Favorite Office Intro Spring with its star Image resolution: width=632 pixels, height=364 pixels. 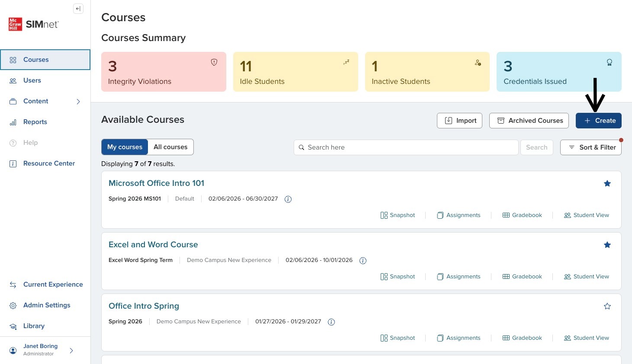(607, 307)
